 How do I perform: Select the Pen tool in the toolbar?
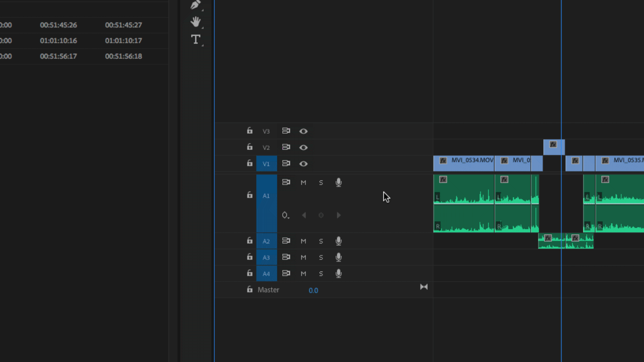(x=195, y=5)
